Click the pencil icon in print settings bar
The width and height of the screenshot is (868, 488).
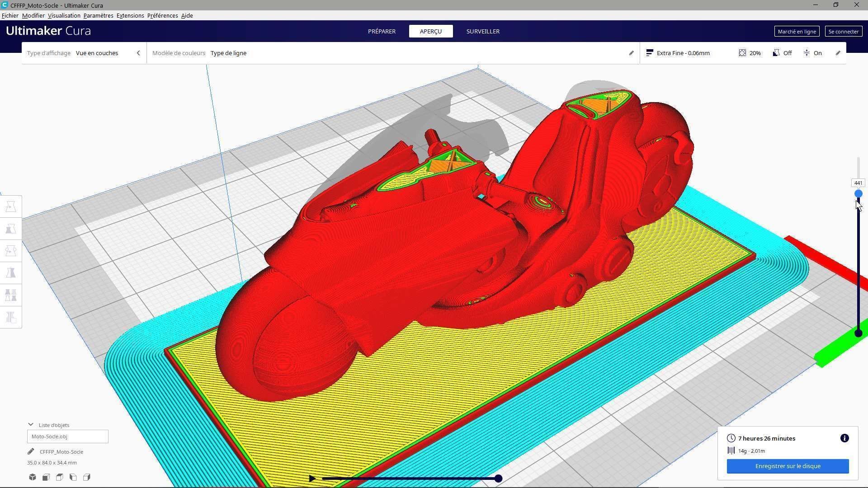(838, 53)
